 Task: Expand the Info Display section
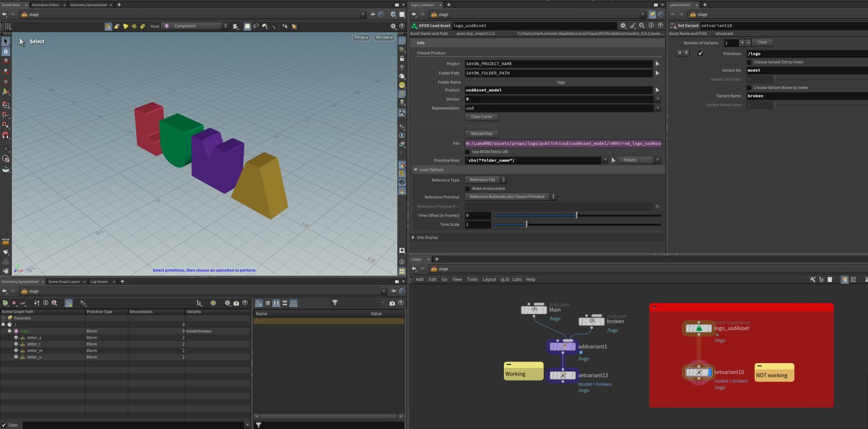pos(413,237)
